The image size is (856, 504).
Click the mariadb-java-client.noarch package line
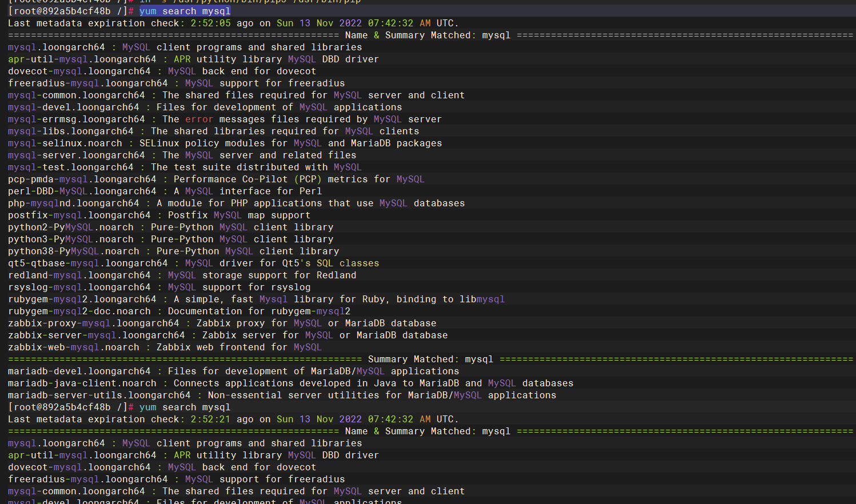click(291, 383)
